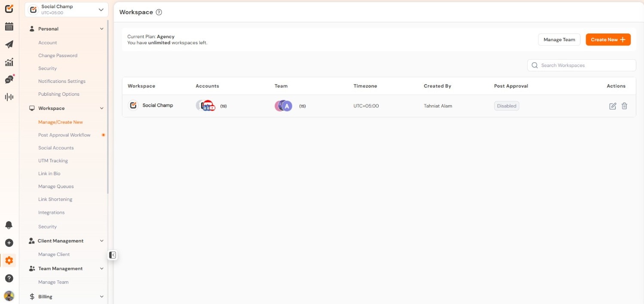
Task: Open Link Shortening
Action: (x=55, y=199)
